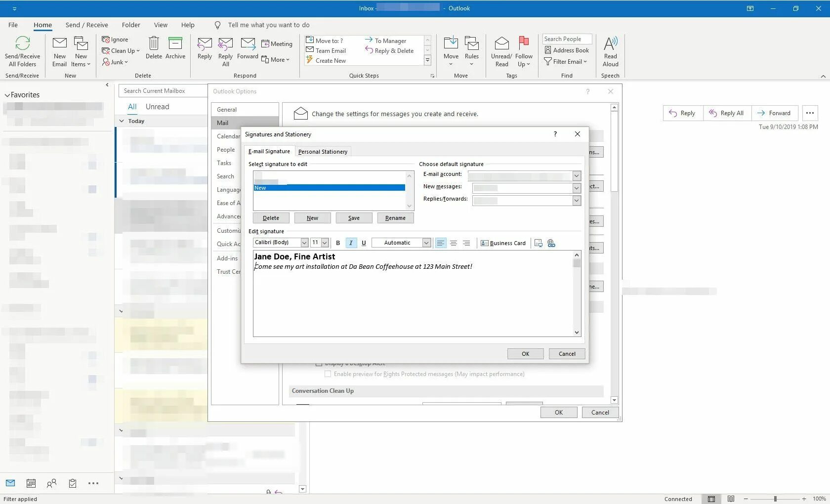
Task: Switch to Calendar in the navigation bar
Action: pyautogui.click(x=31, y=483)
